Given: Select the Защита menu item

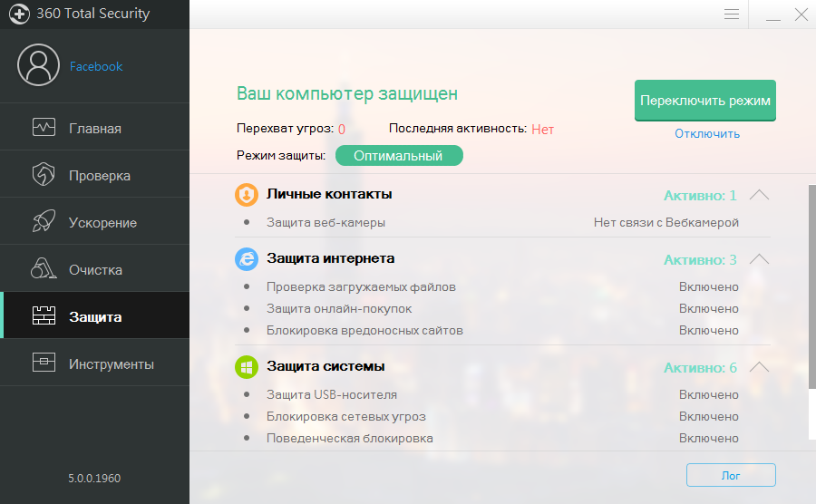Looking at the screenshot, I should point(94,315).
